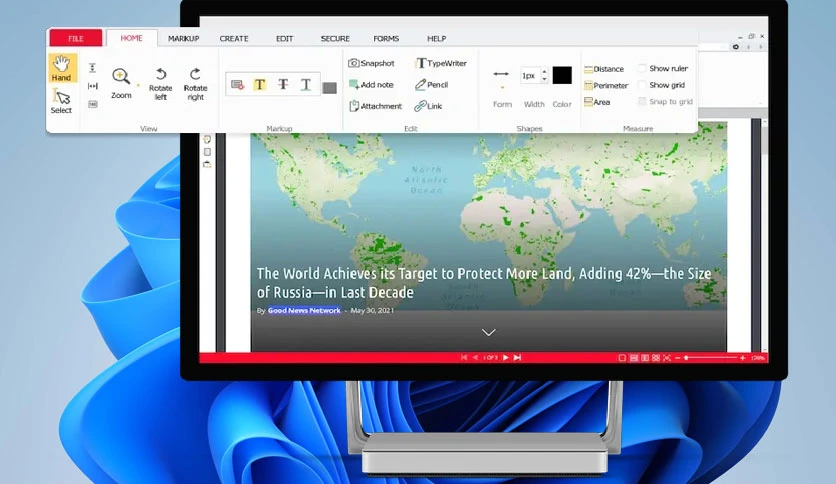Open the black shape Color swatch
Viewport: 836px width, 484px height.
562,75
